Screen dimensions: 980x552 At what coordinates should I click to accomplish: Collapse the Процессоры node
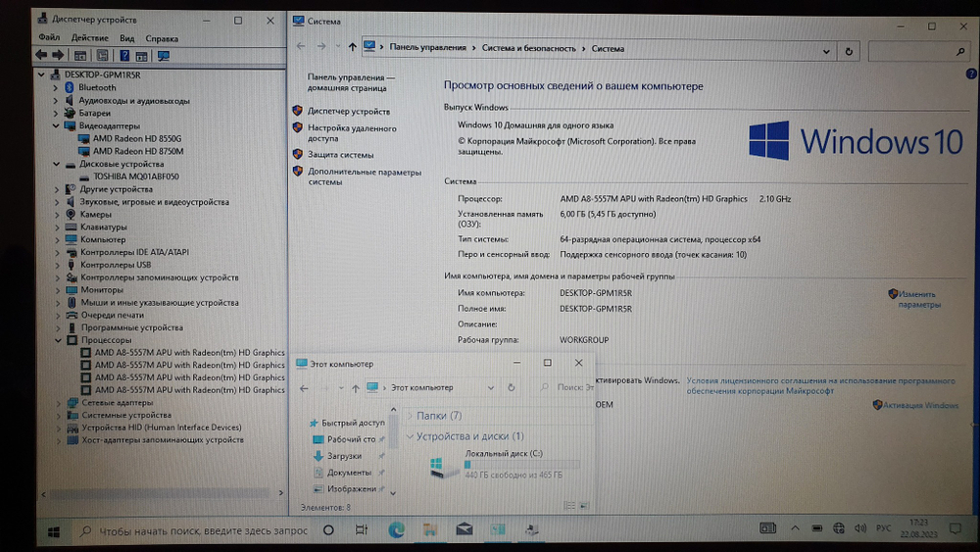click(58, 340)
